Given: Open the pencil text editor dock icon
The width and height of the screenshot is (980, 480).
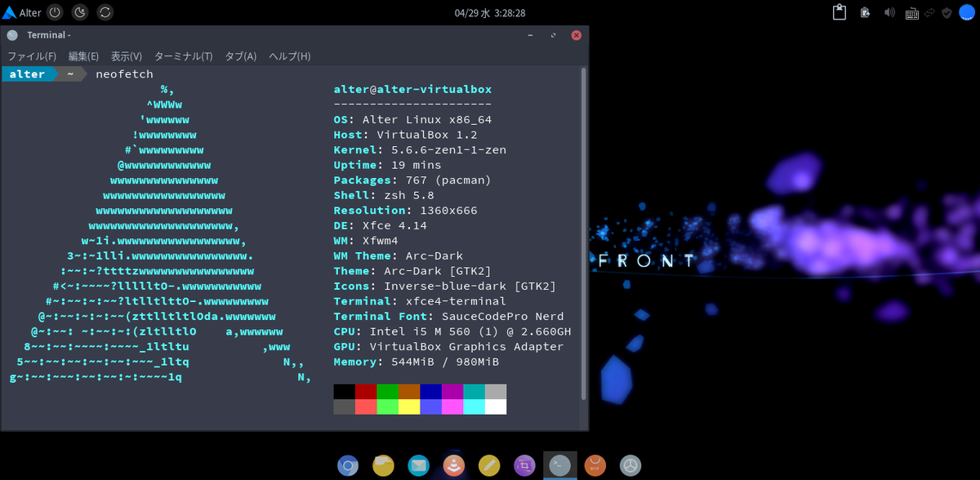Looking at the screenshot, I should pyautogui.click(x=489, y=465).
